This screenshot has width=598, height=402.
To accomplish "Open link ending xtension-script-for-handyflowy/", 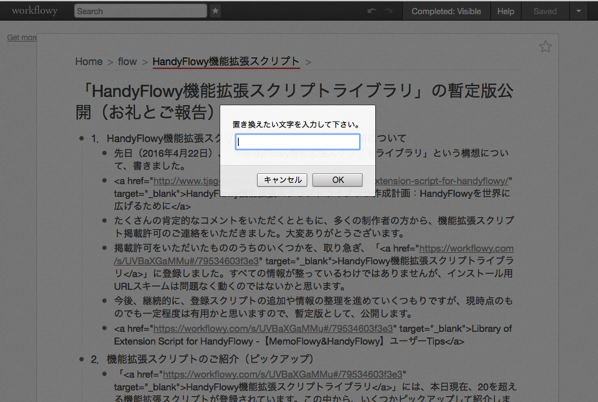I will click(x=441, y=181).
